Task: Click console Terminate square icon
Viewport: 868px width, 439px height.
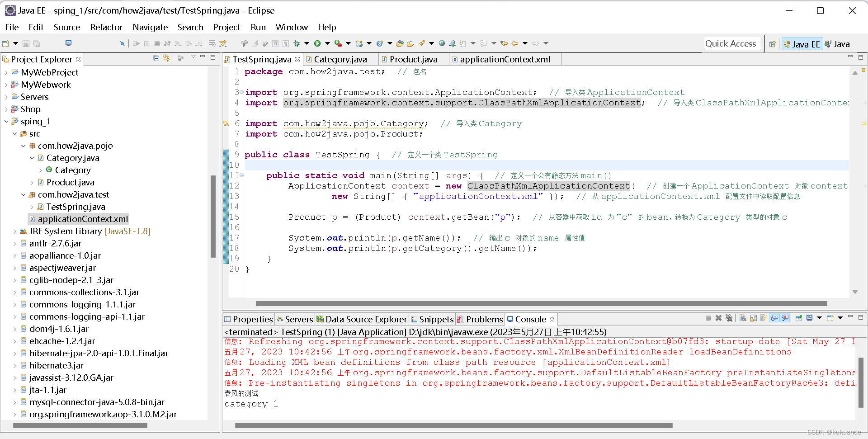Action: coord(708,318)
